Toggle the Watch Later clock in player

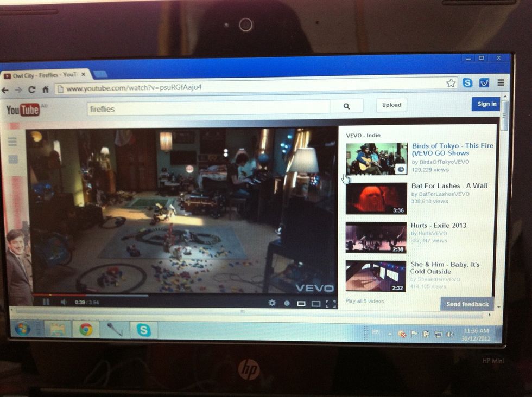(287, 303)
